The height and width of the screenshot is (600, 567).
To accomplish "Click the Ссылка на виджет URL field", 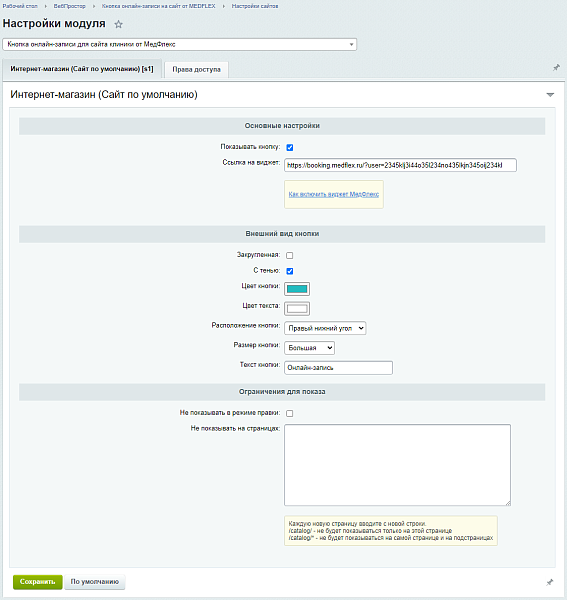I will [x=400, y=165].
